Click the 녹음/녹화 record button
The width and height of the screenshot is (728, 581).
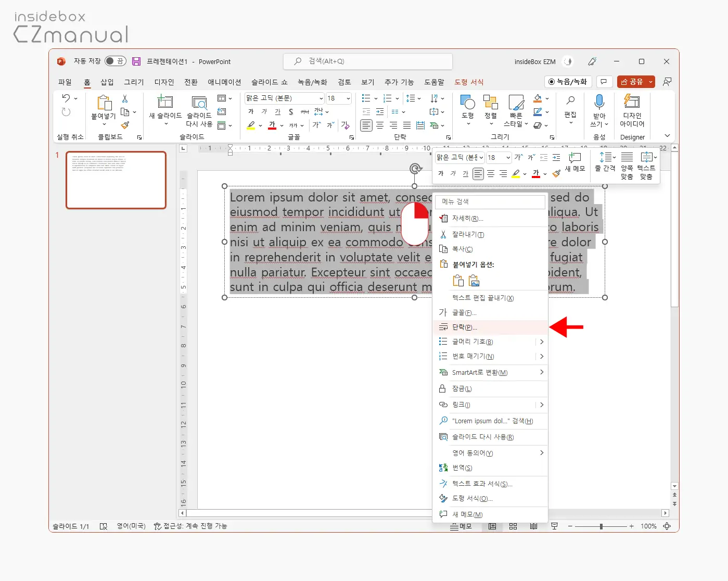[568, 82]
